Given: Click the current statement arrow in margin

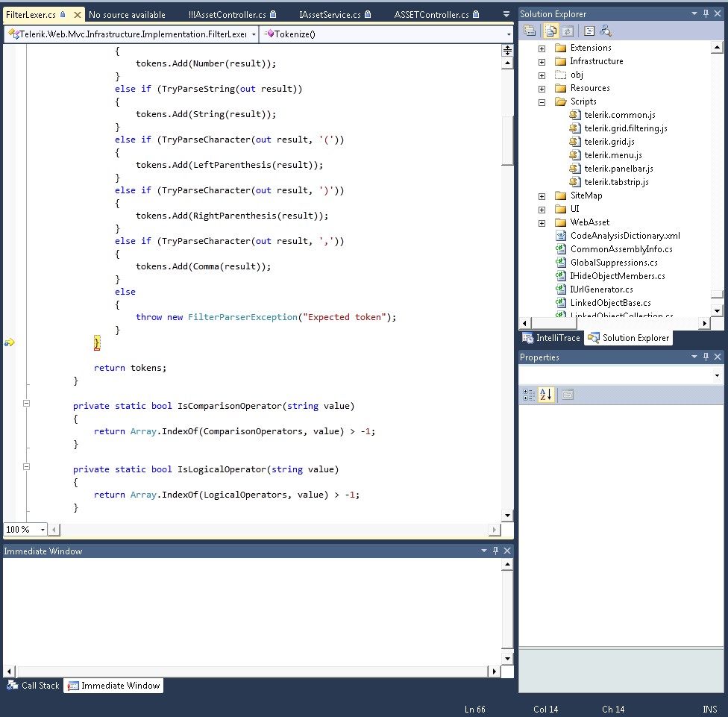Looking at the screenshot, I should (x=9, y=342).
